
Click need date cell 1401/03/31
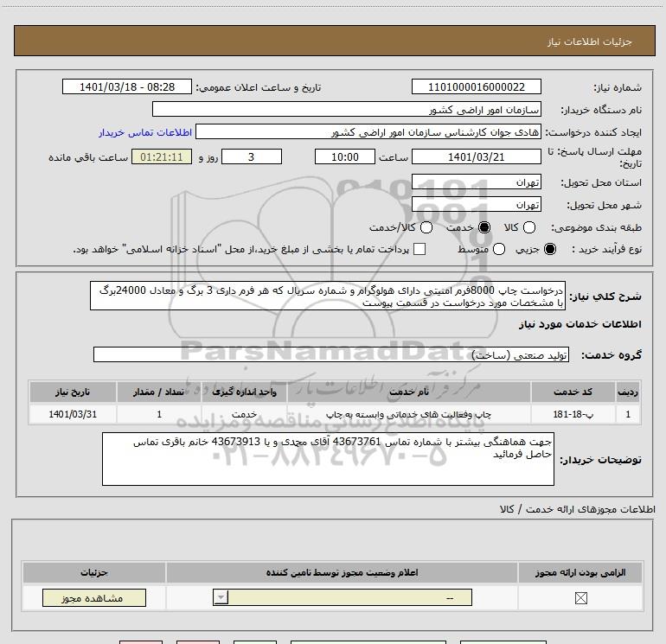tap(73, 414)
